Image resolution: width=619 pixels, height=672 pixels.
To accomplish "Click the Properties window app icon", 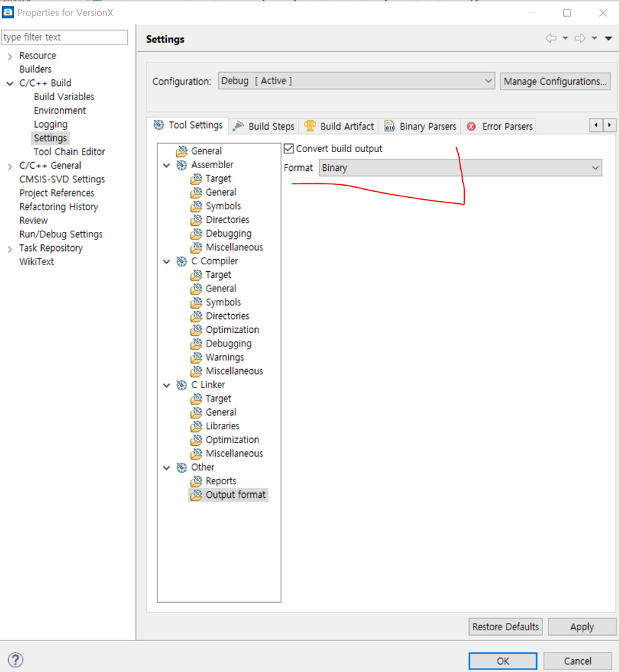I will [7, 12].
